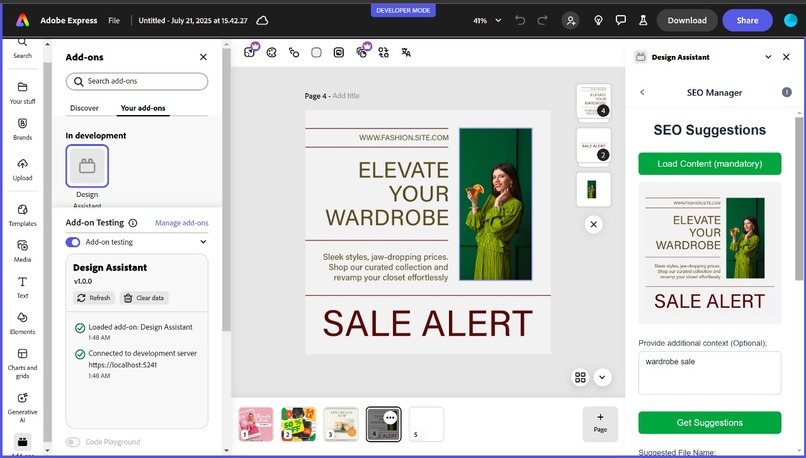Expand the chevron button below canvas
This screenshot has width=806, height=458.
602,377
